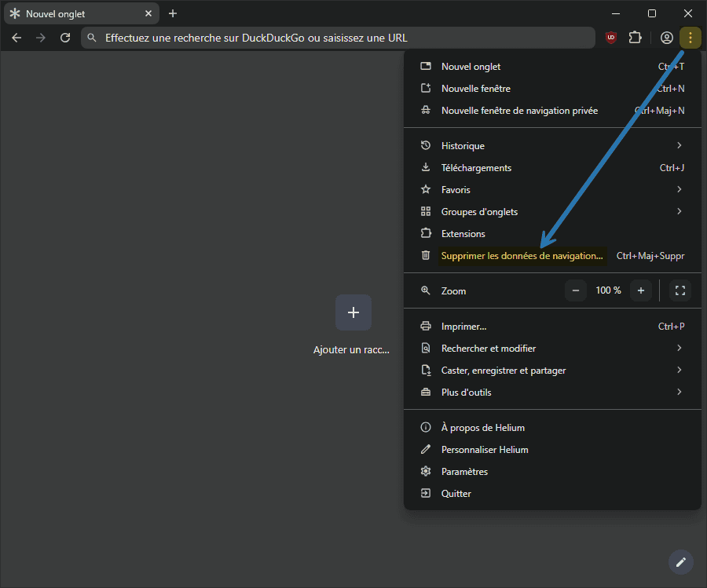The image size is (707, 588).
Task: Click the pencil customize page button
Action: click(681, 562)
